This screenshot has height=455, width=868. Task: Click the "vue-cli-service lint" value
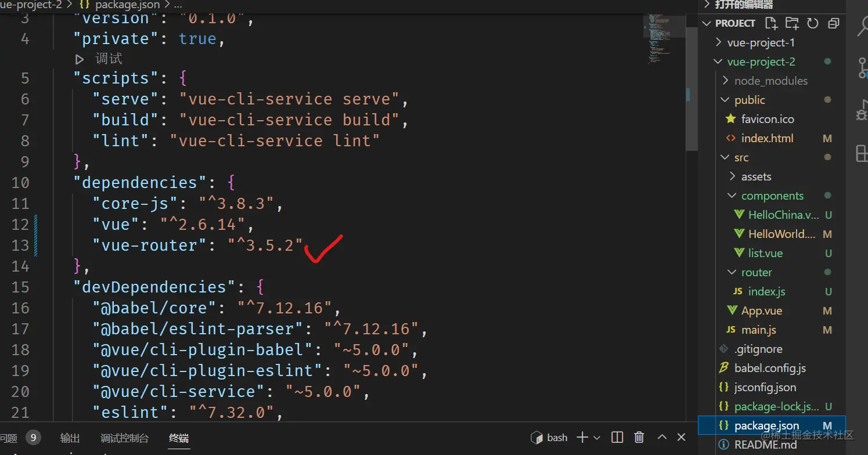click(x=275, y=140)
